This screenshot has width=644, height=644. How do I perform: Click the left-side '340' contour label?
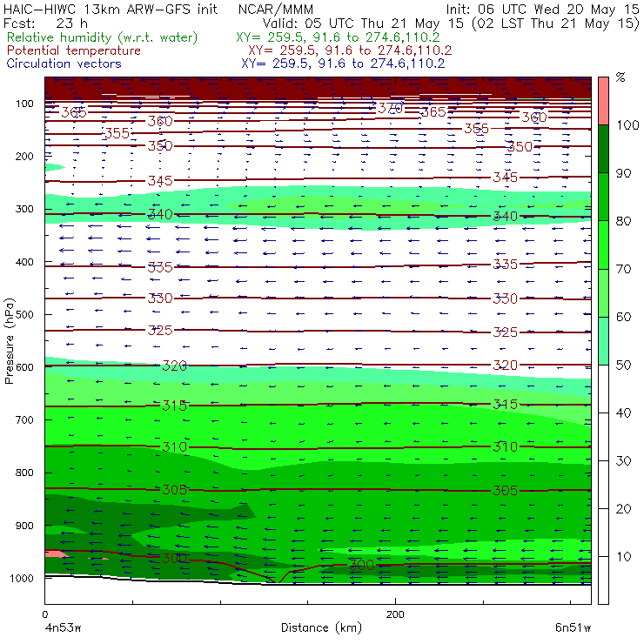(x=160, y=214)
